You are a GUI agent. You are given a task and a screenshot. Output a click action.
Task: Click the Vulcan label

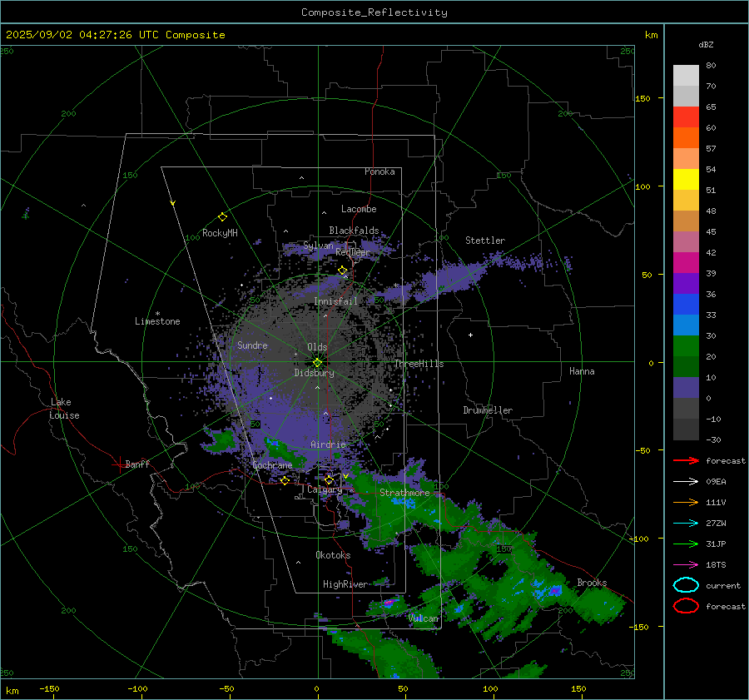pyautogui.click(x=424, y=618)
